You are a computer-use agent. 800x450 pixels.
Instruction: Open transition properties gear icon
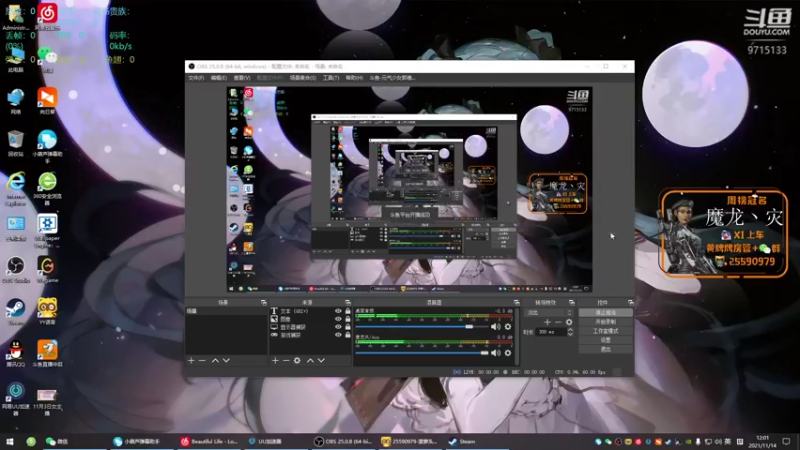(569, 322)
